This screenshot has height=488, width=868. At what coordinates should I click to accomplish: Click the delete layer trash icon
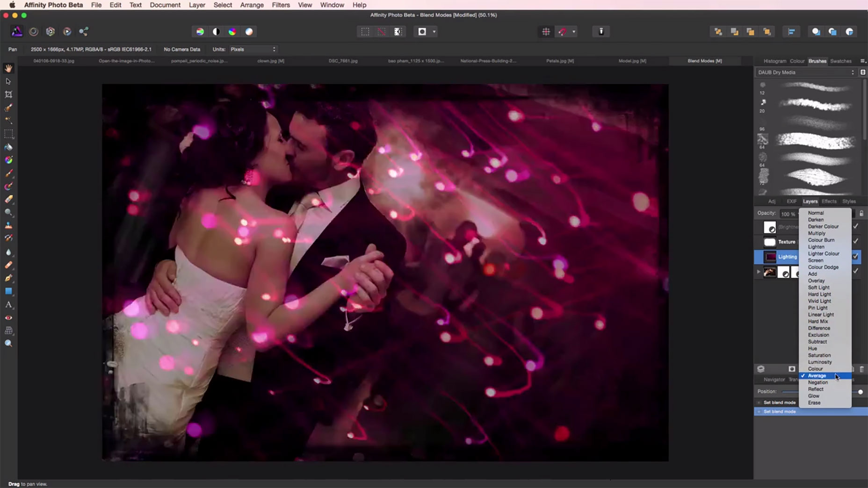(x=862, y=369)
